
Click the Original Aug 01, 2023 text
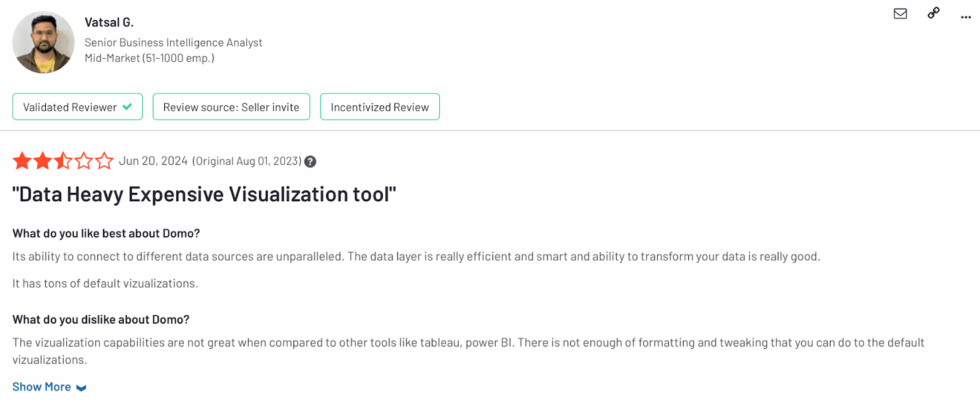pos(247,161)
